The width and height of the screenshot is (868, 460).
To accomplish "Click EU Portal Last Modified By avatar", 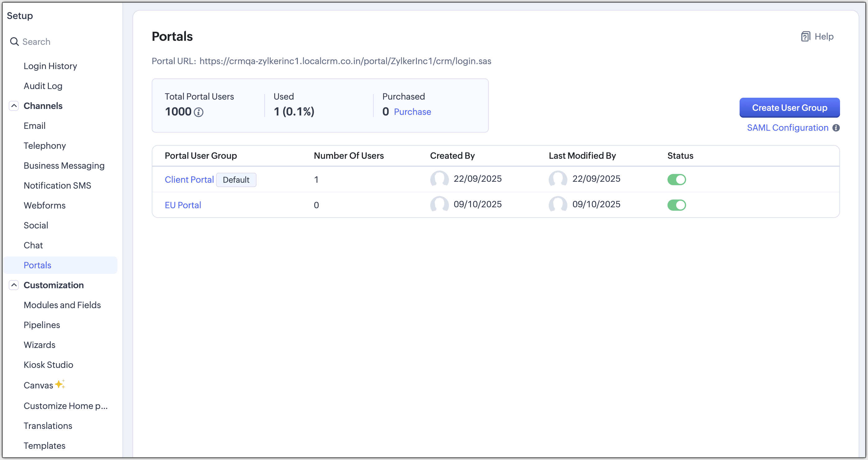I will [x=558, y=204].
